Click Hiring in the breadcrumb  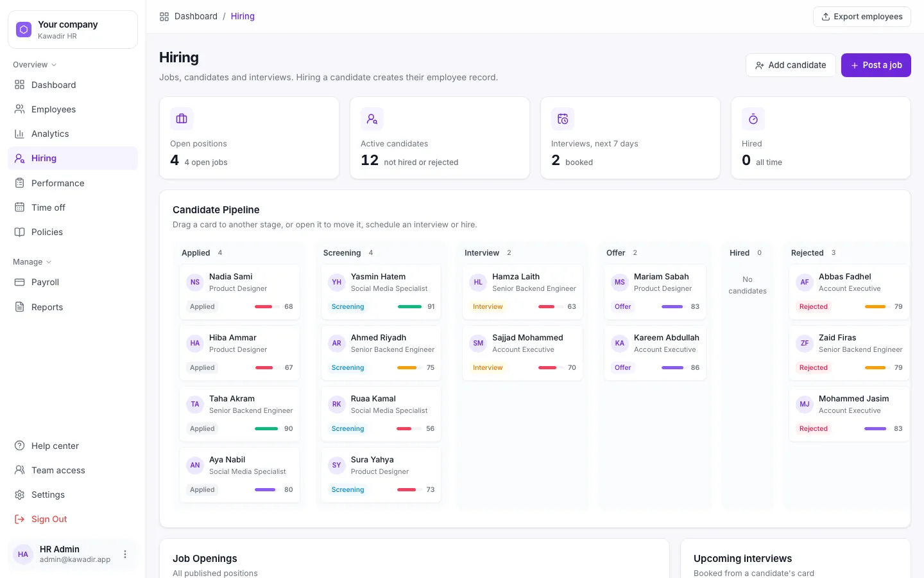coord(243,16)
